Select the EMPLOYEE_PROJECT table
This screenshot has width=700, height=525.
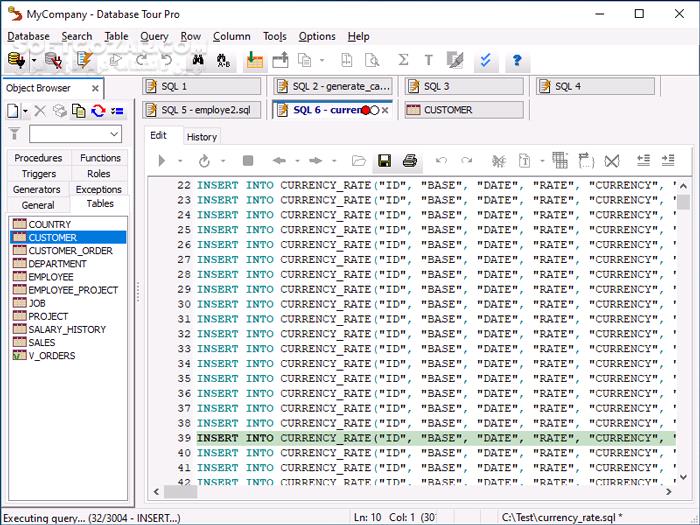[x=73, y=290]
